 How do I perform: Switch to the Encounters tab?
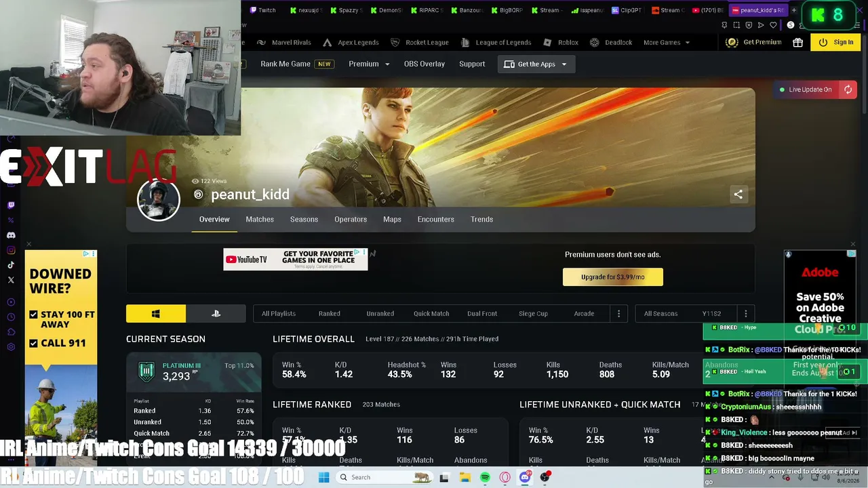pos(435,219)
